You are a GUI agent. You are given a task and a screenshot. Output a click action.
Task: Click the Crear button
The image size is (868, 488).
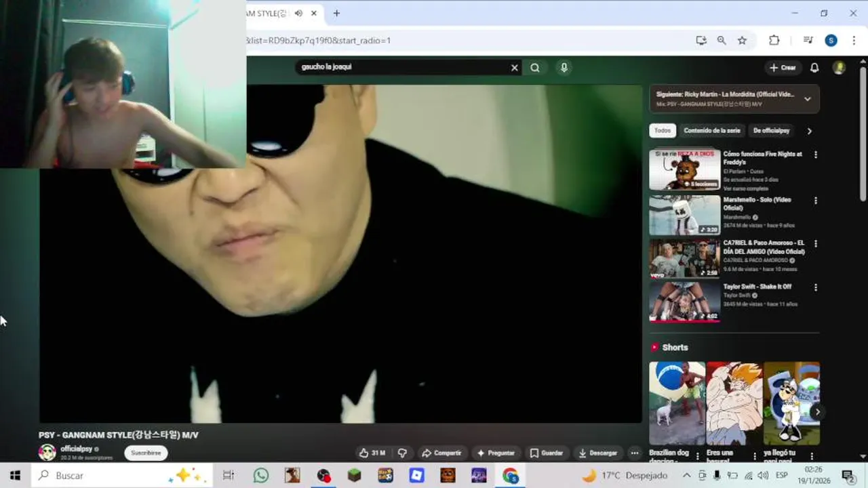click(783, 68)
